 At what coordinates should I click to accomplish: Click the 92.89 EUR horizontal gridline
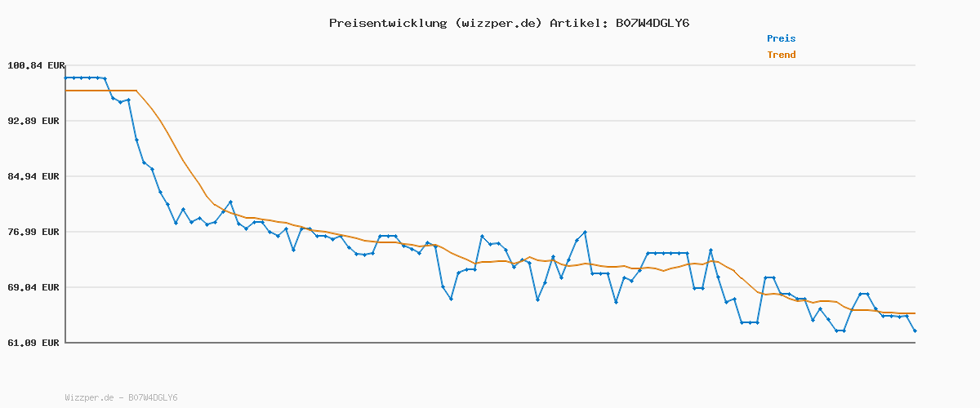point(490,121)
